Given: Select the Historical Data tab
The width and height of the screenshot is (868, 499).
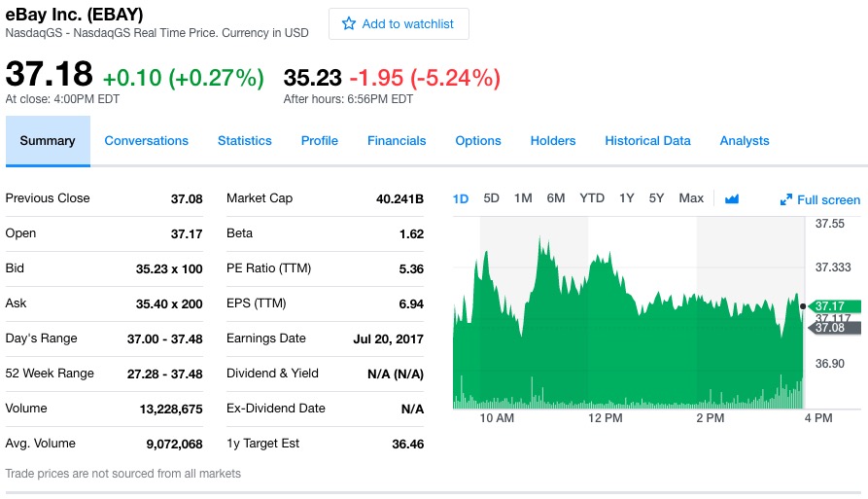Looking at the screenshot, I should pyautogui.click(x=647, y=141).
